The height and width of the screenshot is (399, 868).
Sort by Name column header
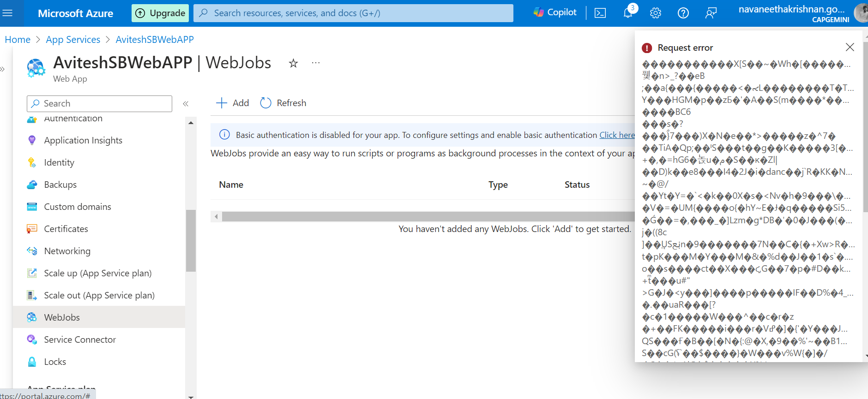pyautogui.click(x=231, y=185)
